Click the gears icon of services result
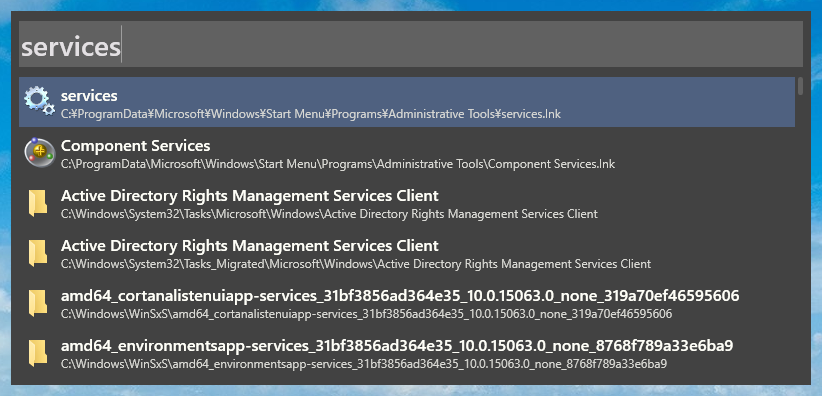This screenshot has height=396, width=822. pos(39,102)
